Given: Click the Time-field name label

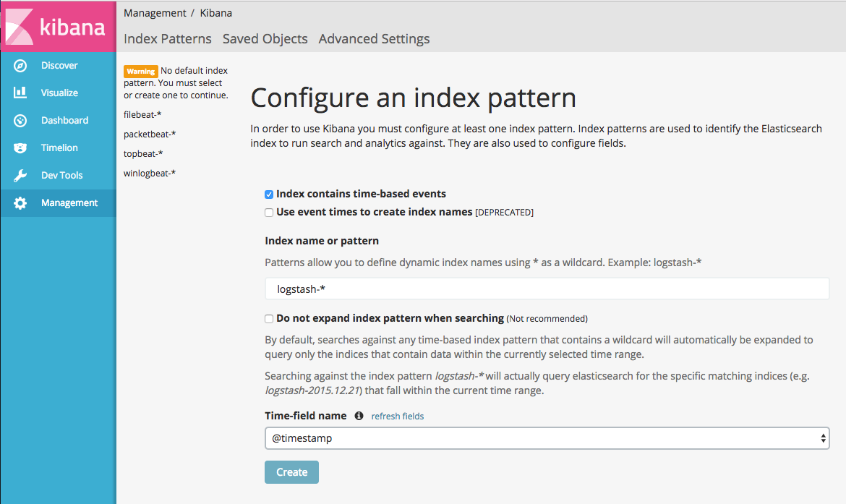Looking at the screenshot, I should pyautogui.click(x=305, y=416).
